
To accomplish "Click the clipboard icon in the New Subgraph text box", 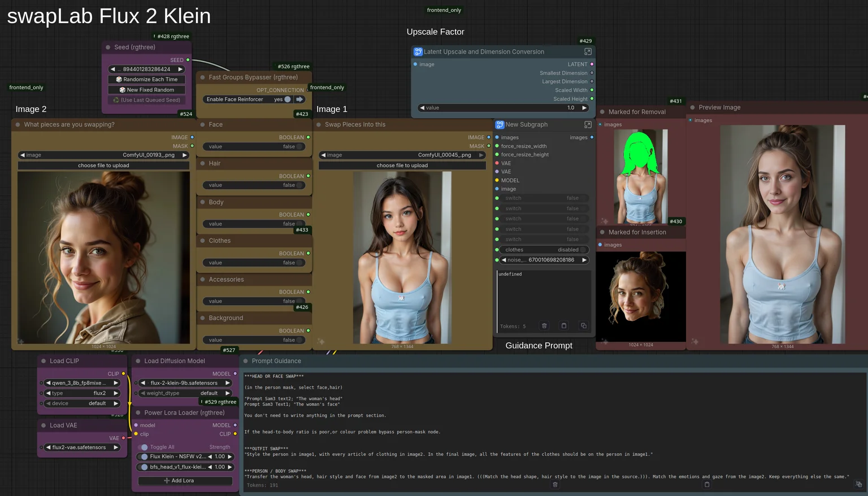I will 564,326.
